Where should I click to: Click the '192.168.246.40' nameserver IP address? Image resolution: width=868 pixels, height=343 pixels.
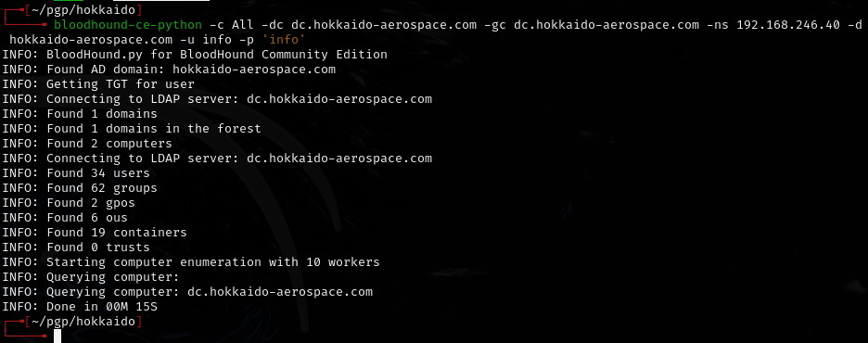[787, 25]
